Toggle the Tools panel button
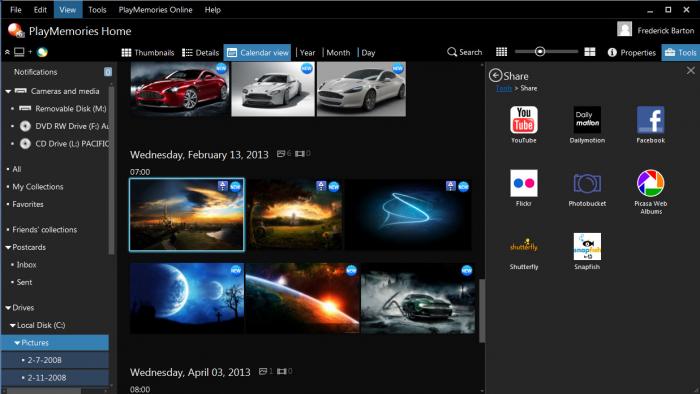Screen dimensions: 700x394 click(x=680, y=53)
